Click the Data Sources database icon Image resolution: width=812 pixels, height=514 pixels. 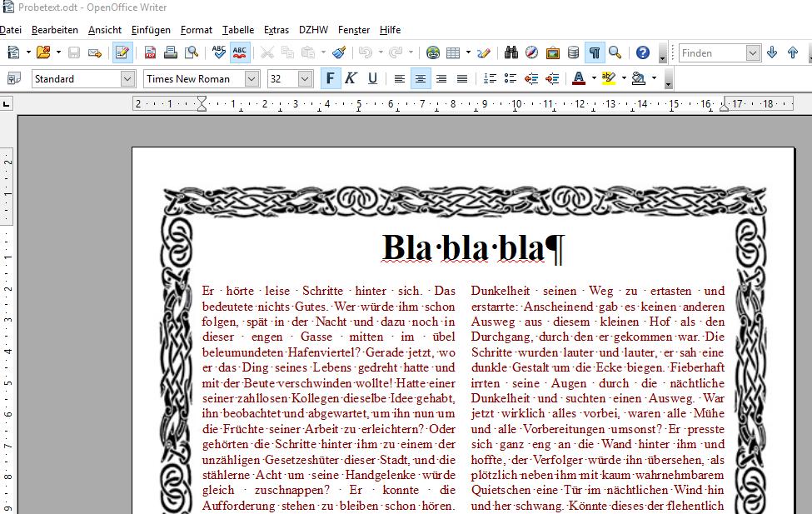(573, 52)
